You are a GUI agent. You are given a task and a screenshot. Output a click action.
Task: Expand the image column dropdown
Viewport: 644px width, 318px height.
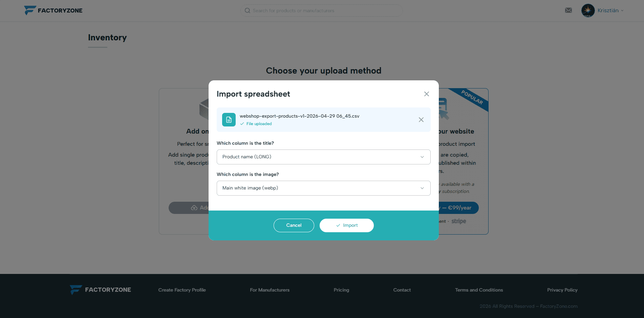pos(324,188)
